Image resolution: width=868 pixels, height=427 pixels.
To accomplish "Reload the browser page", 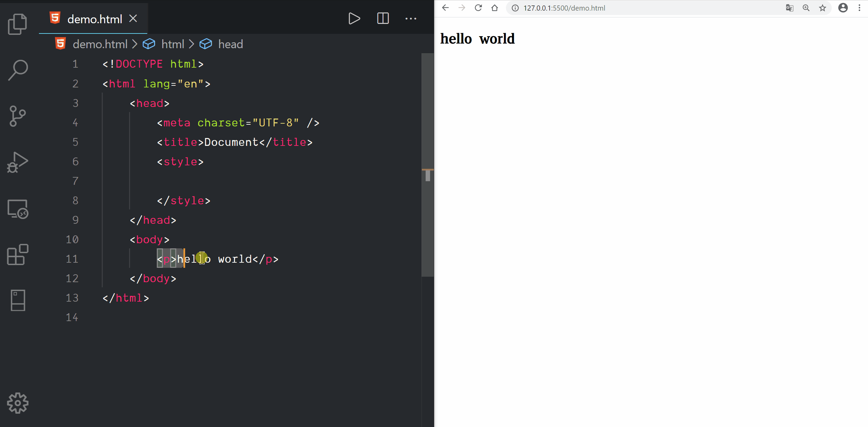I will [478, 8].
